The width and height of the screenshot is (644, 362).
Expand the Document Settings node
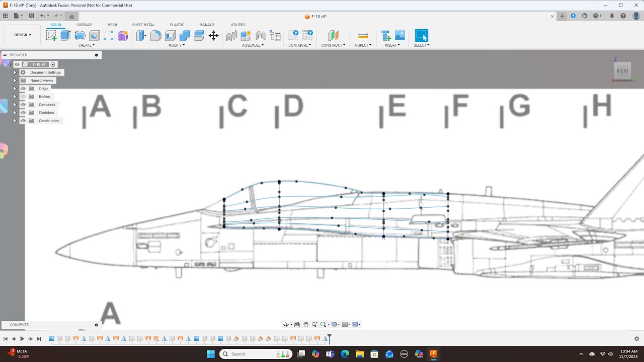(15, 72)
